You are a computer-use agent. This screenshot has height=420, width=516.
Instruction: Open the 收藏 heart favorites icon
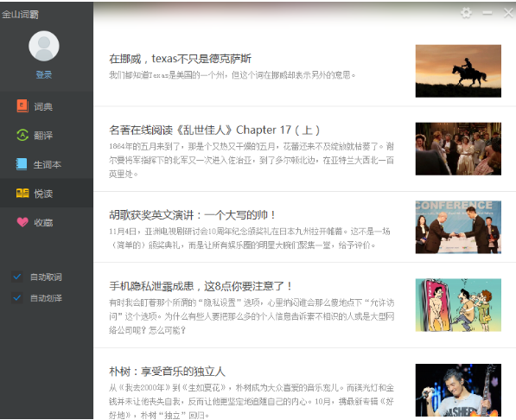point(22,222)
